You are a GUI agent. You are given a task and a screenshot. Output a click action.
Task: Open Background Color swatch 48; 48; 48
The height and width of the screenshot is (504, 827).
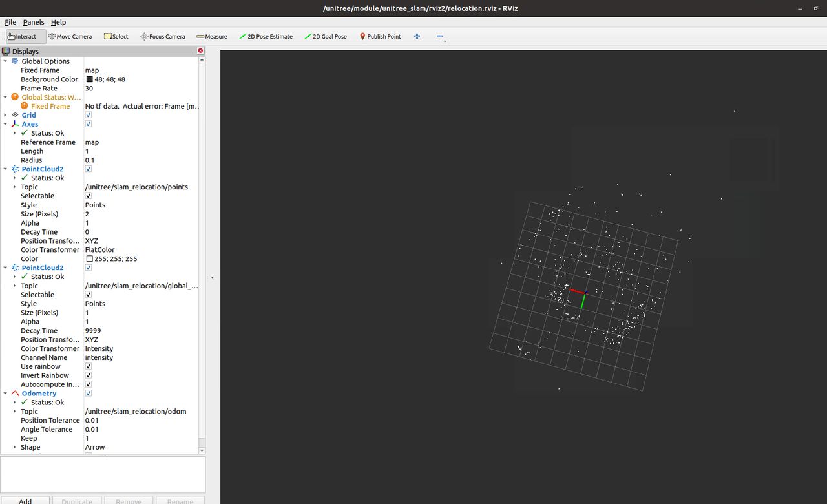click(x=89, y=79)
